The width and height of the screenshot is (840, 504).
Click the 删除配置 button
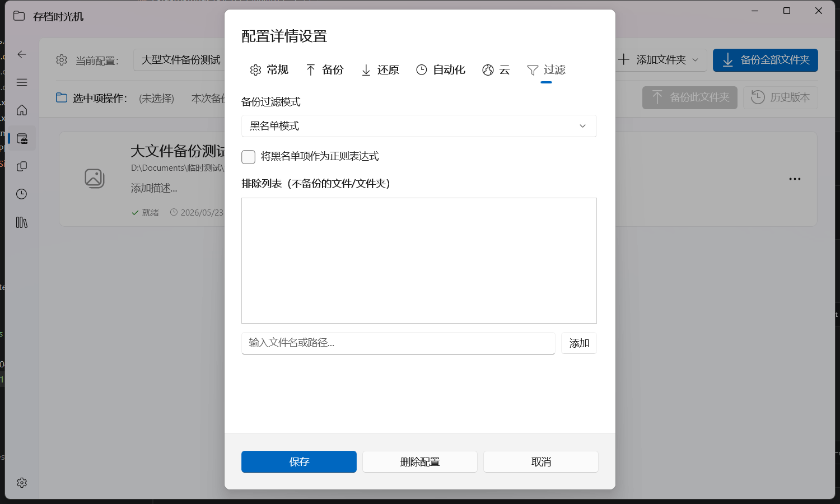420,462
